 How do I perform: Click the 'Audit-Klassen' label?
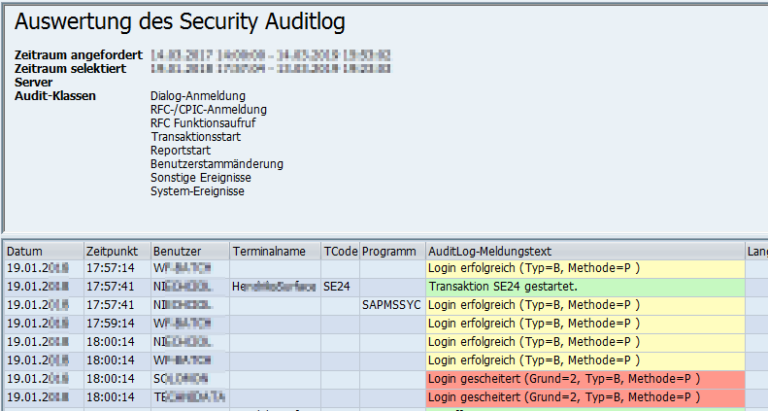pyautogui.click(x=55, y=96)
